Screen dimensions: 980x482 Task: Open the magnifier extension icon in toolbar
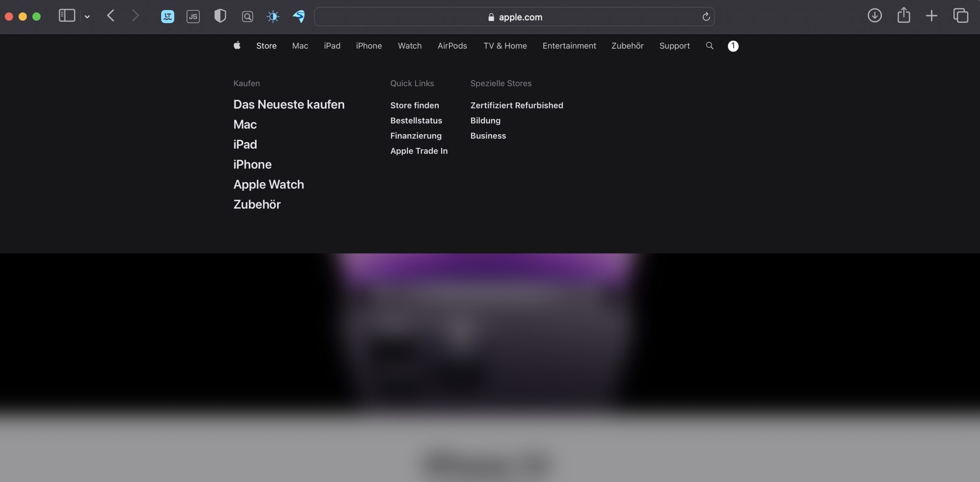247,16
